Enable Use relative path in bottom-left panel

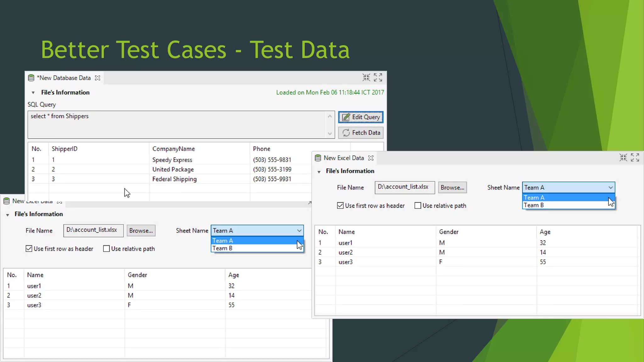106,249
